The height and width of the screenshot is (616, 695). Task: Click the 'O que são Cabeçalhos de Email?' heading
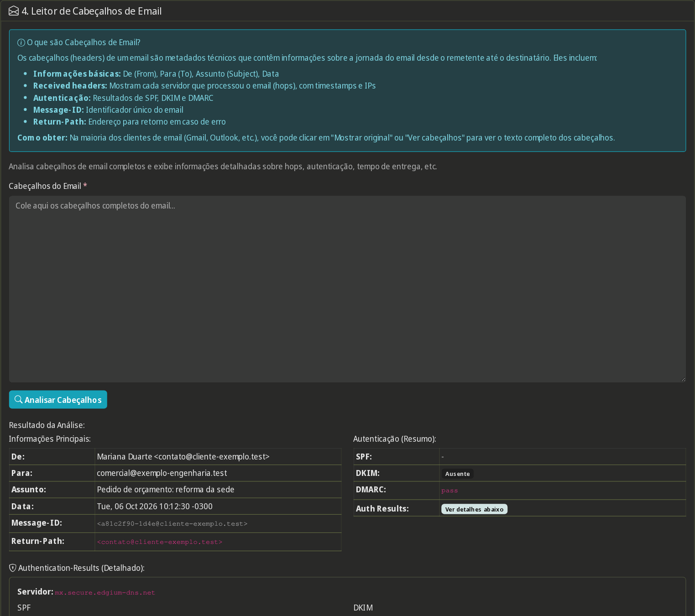click(x=84, y=42)
